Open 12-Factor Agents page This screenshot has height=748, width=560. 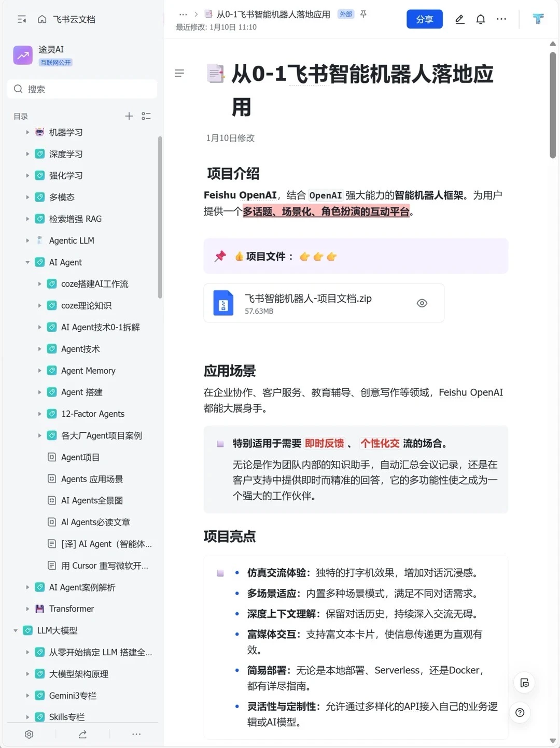(x=93, y=414)
